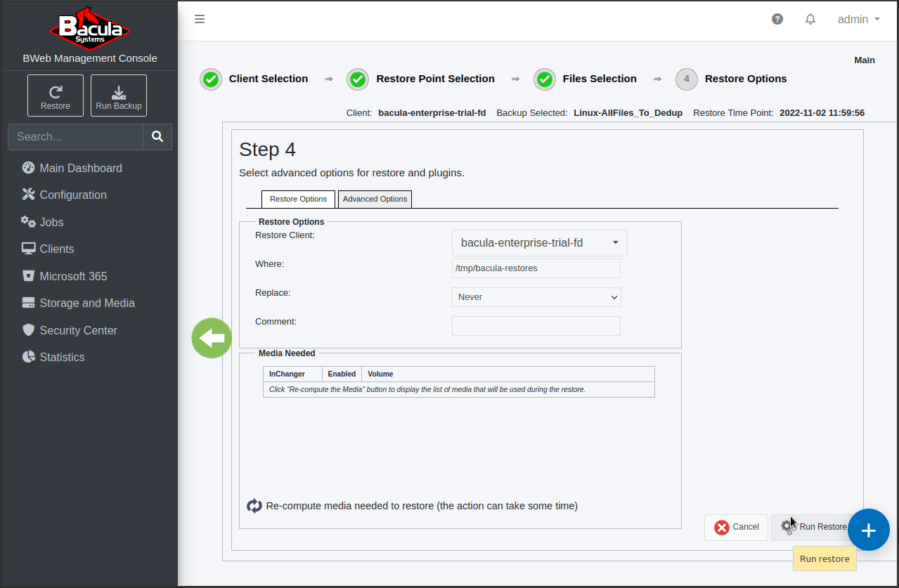Go back with the green arrow

[x=212, y=338]
